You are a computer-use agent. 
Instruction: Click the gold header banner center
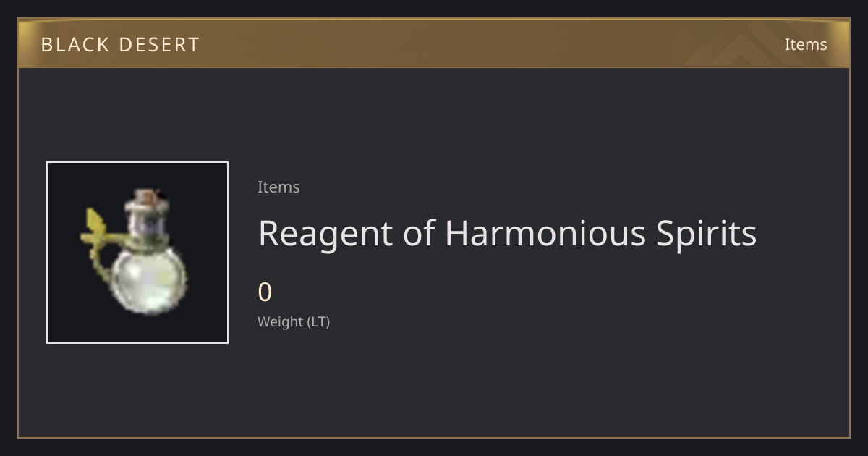pyautogui.click(x=434, y=43)
